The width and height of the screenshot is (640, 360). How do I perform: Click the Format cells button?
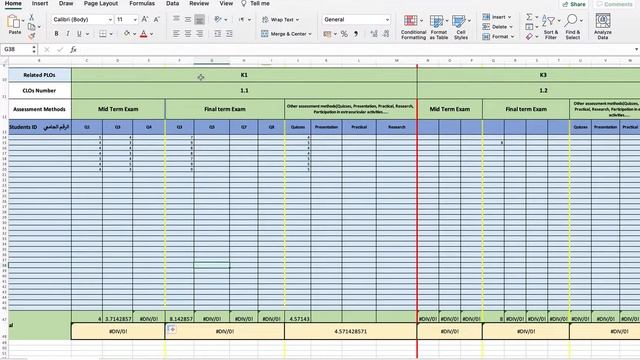498,36
